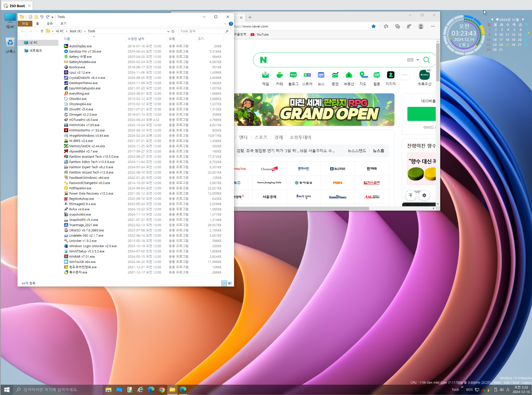Click the 뉴스홈 link on Naver
This screenshot has width=532, height=395.
(379, 151)
